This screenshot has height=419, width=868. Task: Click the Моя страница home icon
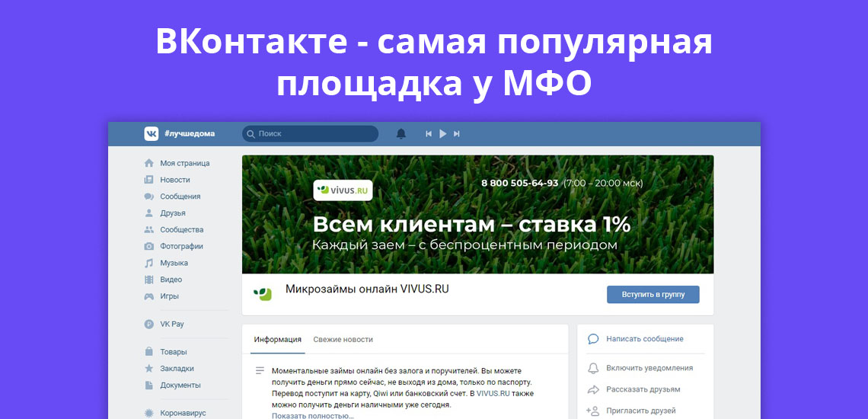[x=149, y=163]
